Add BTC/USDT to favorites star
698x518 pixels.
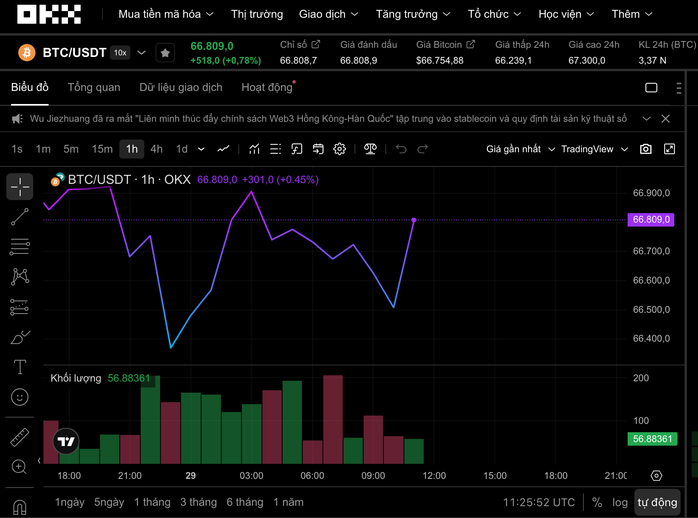tap(165, 53)
